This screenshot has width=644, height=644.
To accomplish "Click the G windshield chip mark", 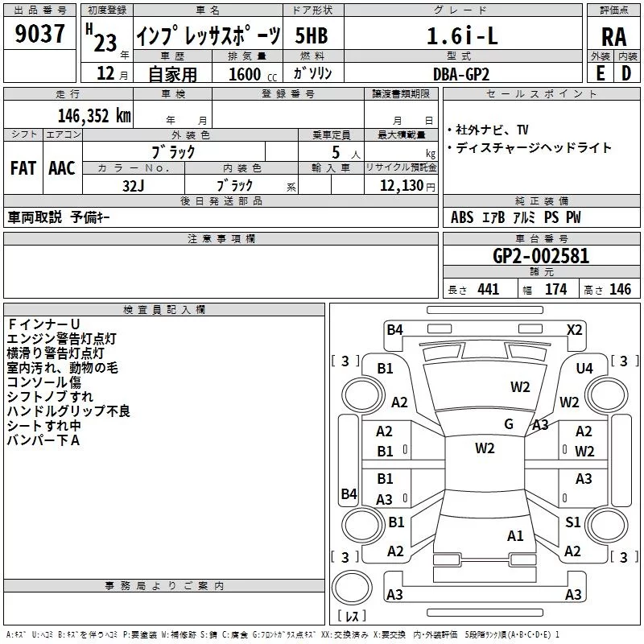I will [x=509, y=424].
